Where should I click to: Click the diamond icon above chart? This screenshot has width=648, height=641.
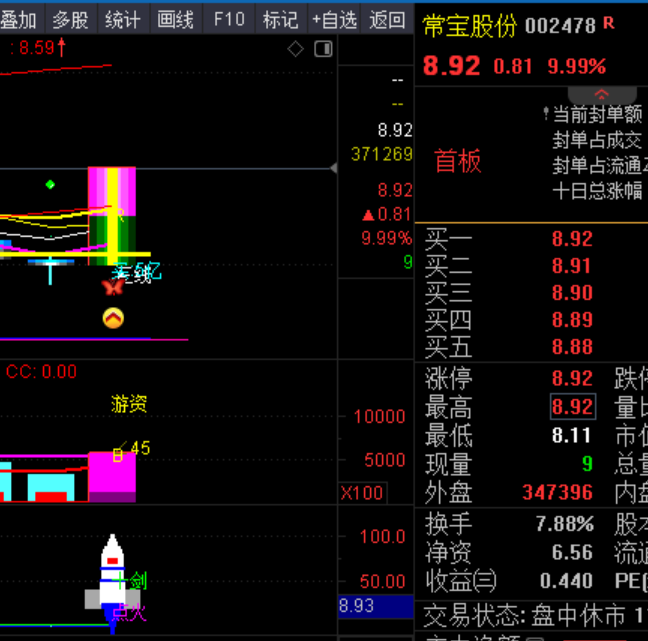(295, 49)
